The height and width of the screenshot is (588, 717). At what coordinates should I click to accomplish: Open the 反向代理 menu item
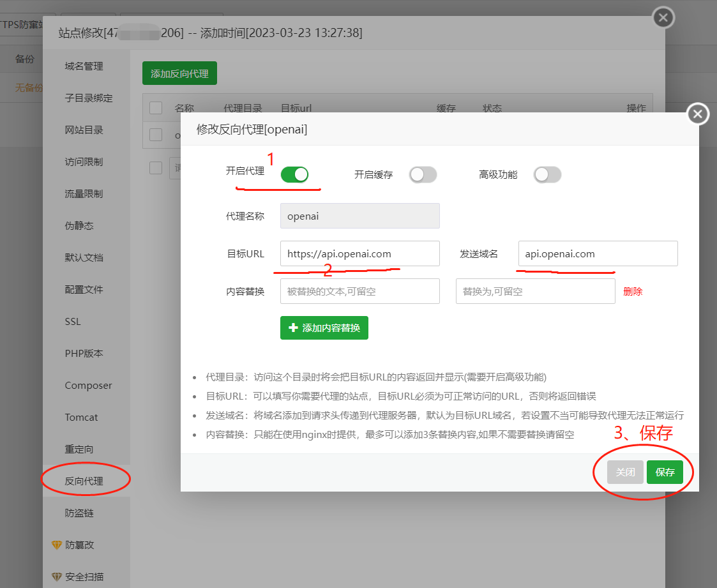[84, 481]
